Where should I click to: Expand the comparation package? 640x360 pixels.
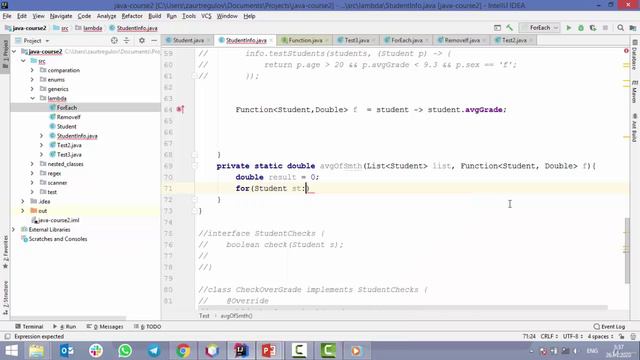pyautogui.click(x=32, y=70)
